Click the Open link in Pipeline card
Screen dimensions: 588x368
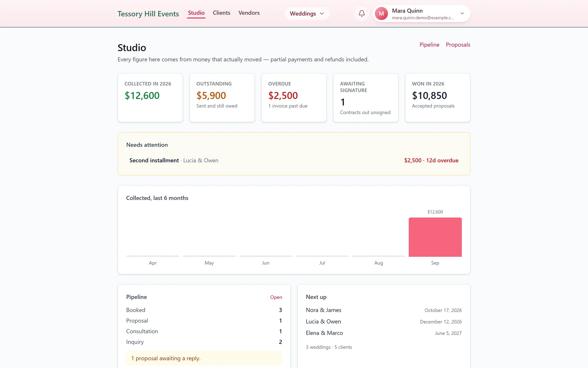click(x=276, y=297)
